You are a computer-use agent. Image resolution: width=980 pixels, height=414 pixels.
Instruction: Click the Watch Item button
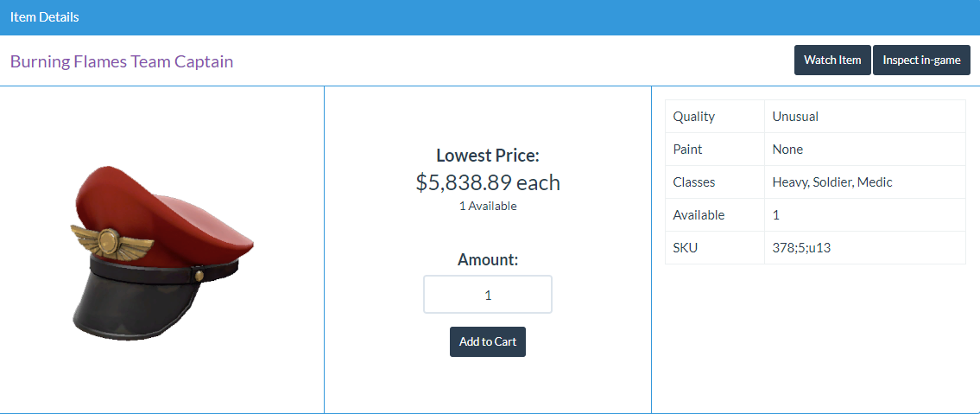[832, 60]
